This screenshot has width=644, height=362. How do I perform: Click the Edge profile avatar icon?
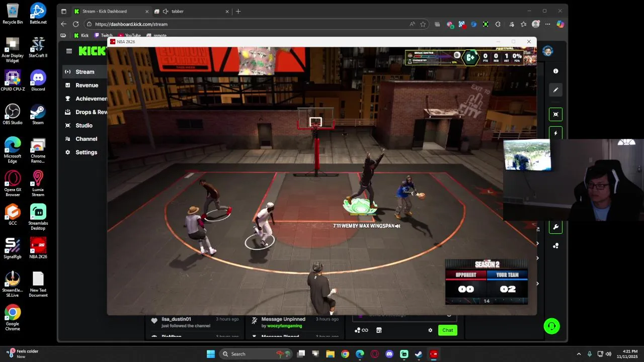[536, 24]
